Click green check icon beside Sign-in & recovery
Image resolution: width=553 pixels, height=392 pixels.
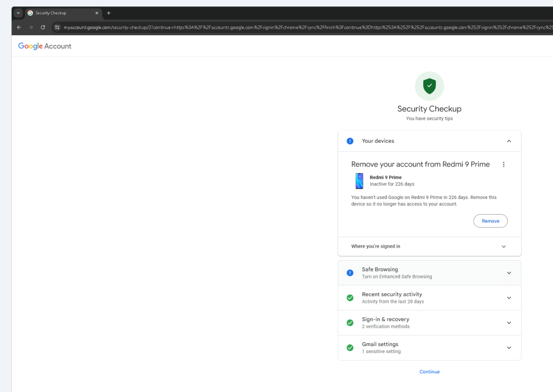(x=350, y=323)
